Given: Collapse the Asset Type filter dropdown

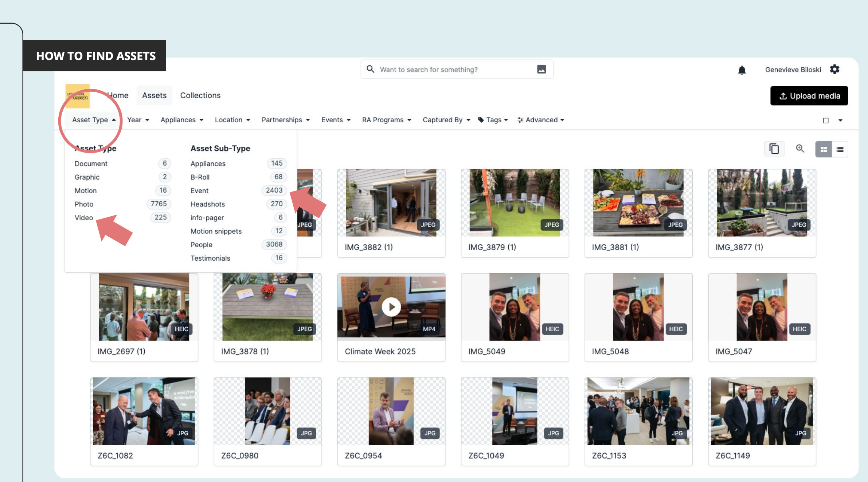Looking at the screenshot, I should click(94, 120).
